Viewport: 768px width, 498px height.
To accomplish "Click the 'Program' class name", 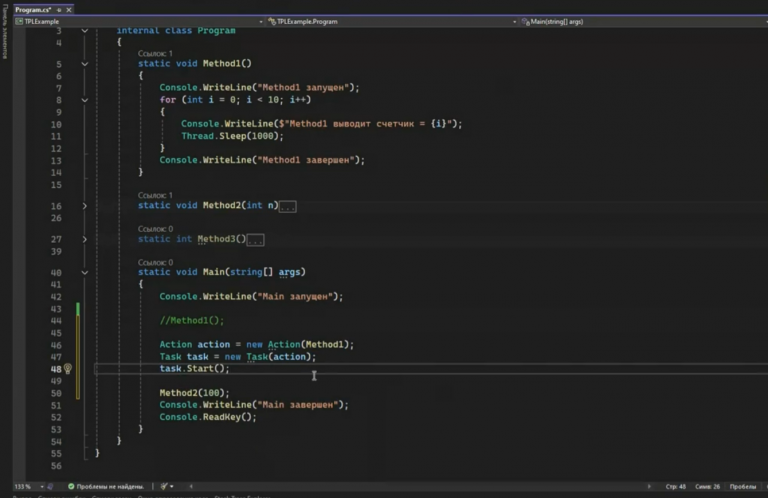I will point(216,30).
